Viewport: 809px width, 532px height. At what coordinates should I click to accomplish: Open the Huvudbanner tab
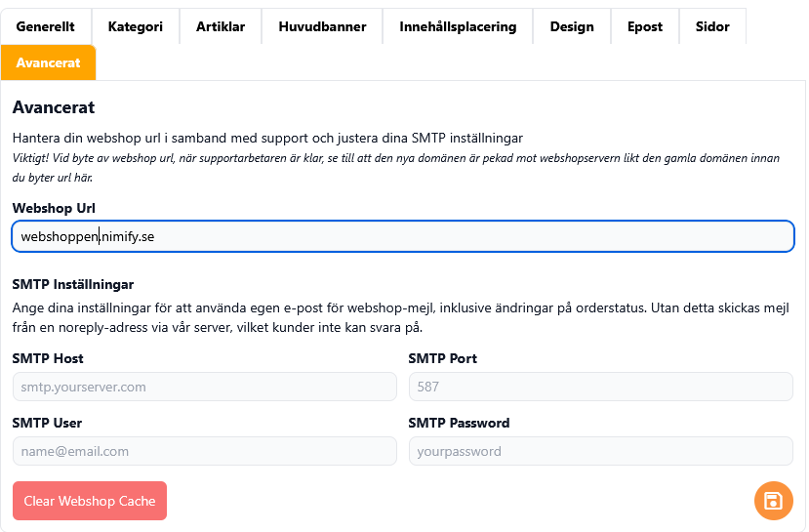click(322, 26)
